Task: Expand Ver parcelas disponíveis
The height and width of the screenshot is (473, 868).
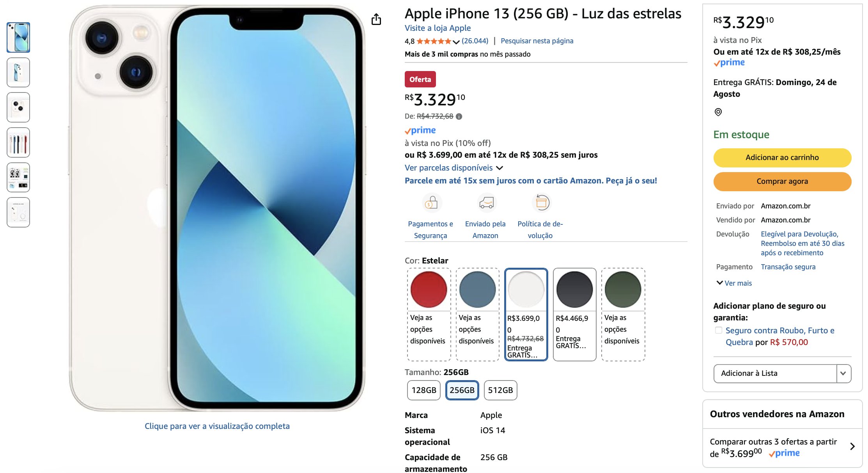Action: coord(454,168)
